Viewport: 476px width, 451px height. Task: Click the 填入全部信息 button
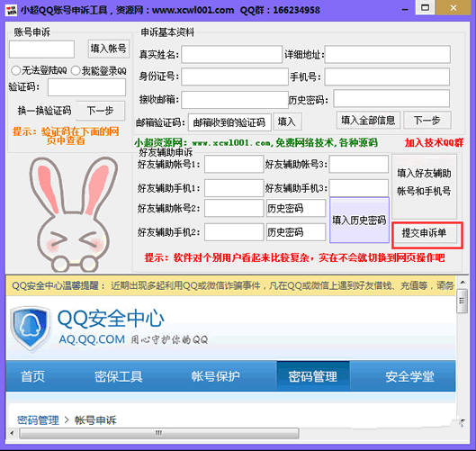368,120
